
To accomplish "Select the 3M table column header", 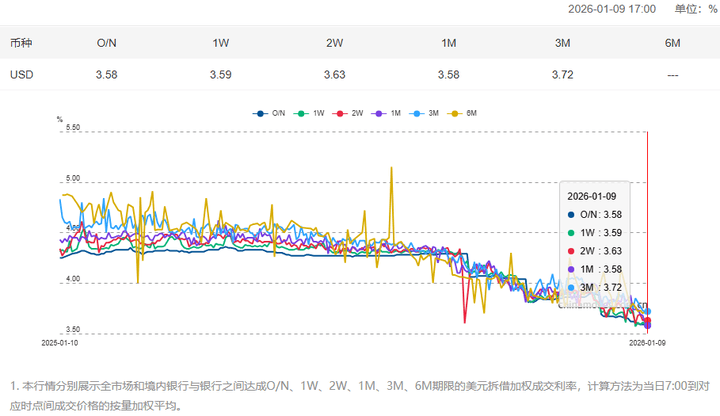I will 563,43.
